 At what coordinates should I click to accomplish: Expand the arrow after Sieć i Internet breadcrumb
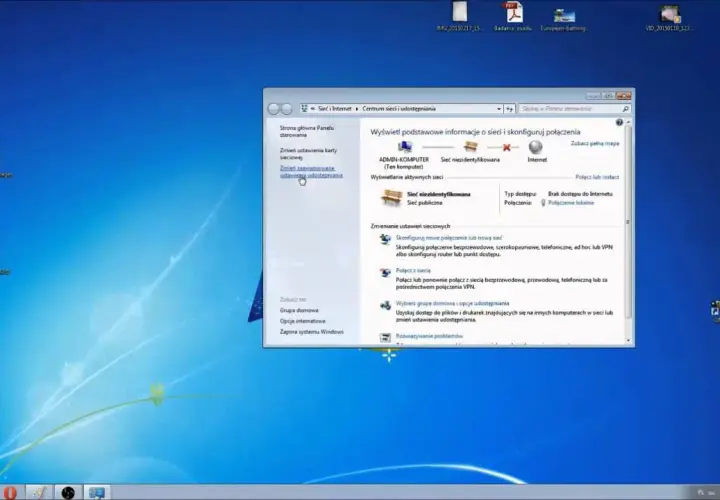[x=357, y=109]
